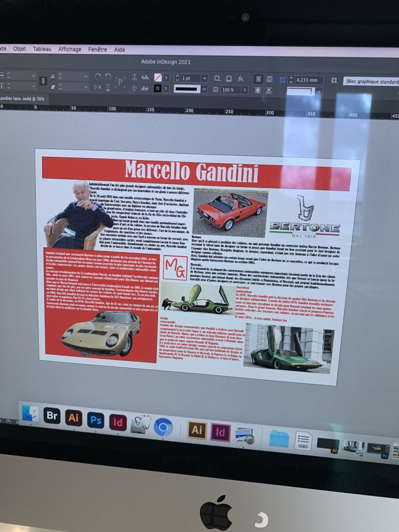Viewport: 399px width, 532px height.
Task: Flip the selection horizontally
Action: 98,87
